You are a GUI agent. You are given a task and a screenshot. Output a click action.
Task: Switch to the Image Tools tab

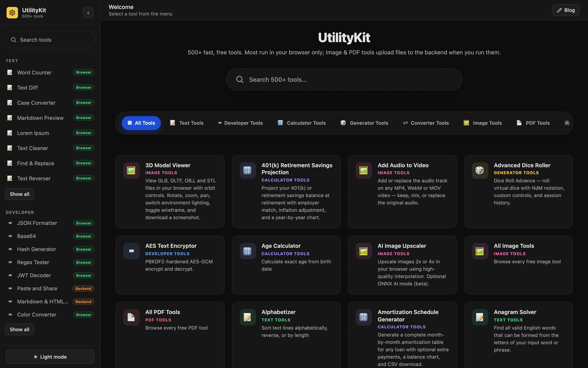click(x=483, y=123)
